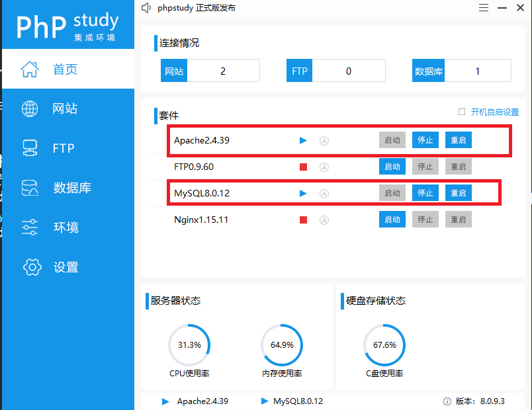Open the 设置 sidebar tab
This screenshot has height=410, width=532.
click(68, 267)
